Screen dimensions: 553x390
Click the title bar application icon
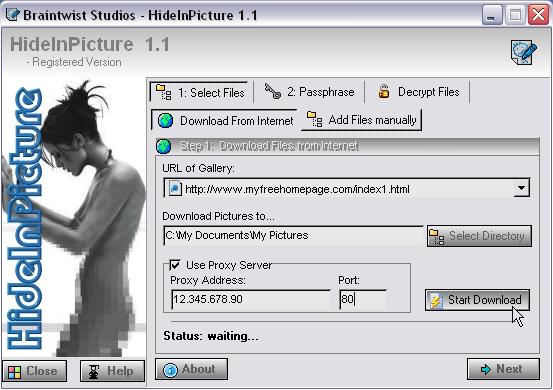[x=13, y=15]
